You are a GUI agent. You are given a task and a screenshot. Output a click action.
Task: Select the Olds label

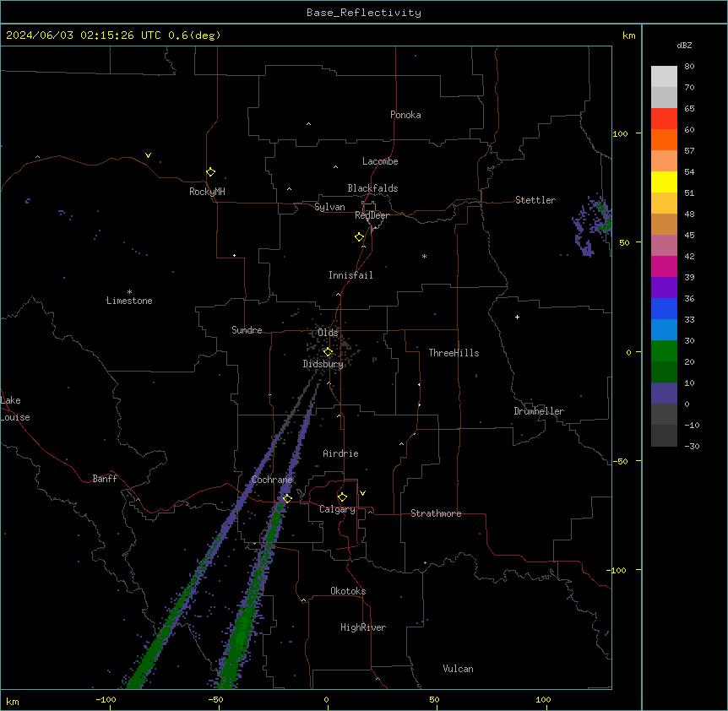328,333
